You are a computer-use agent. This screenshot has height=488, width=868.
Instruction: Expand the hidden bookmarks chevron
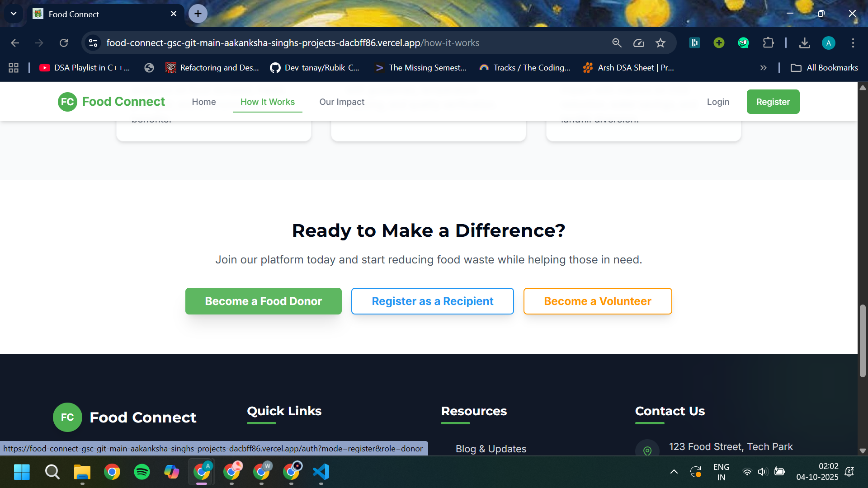(x=764, y=68)
